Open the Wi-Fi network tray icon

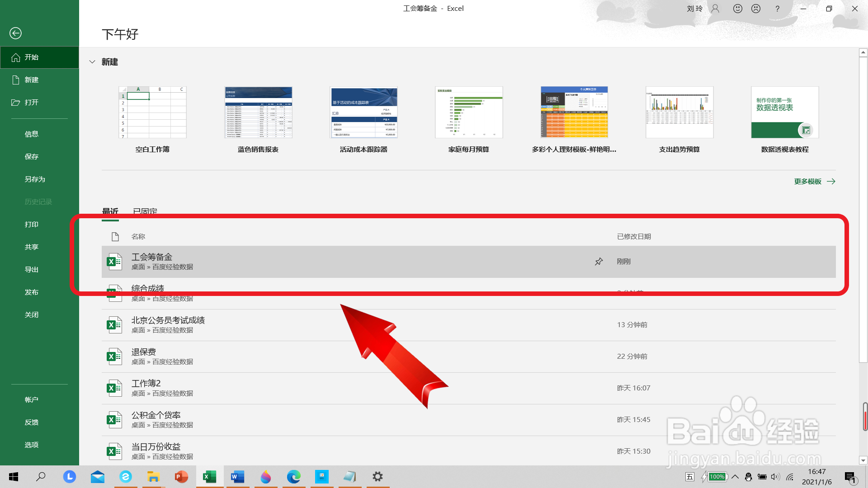tap(790, 477)
